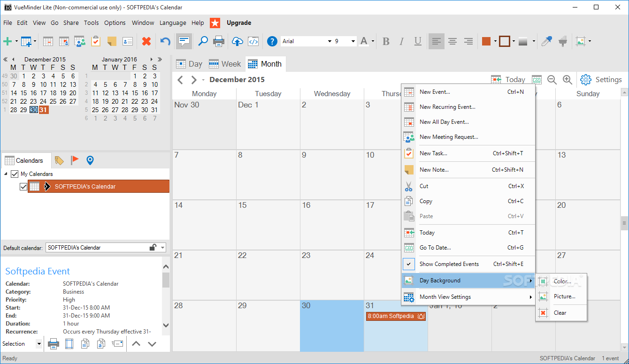Viewport: 629px width, 364px height.
Task: Click the Upgrade star icon
Action: pos(215,23)
